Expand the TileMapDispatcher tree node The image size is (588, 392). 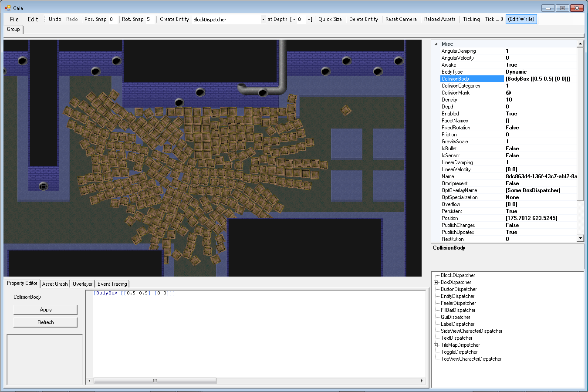pos(436,345)
